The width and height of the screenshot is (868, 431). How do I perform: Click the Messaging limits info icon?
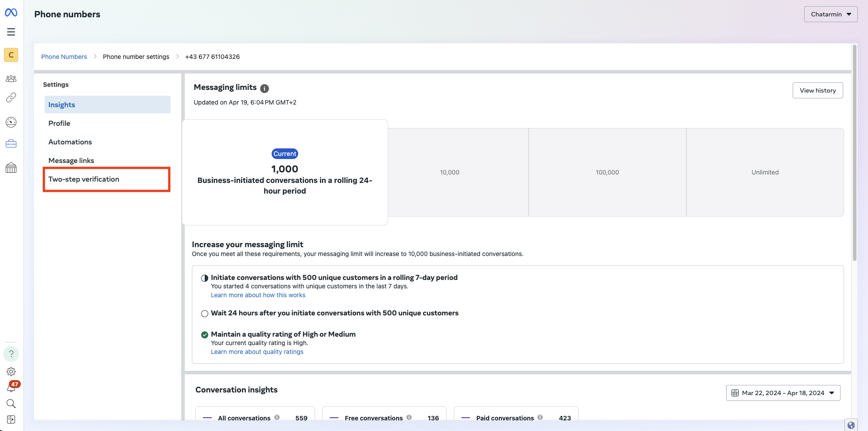pyautogui.click(x=265, y=89)
